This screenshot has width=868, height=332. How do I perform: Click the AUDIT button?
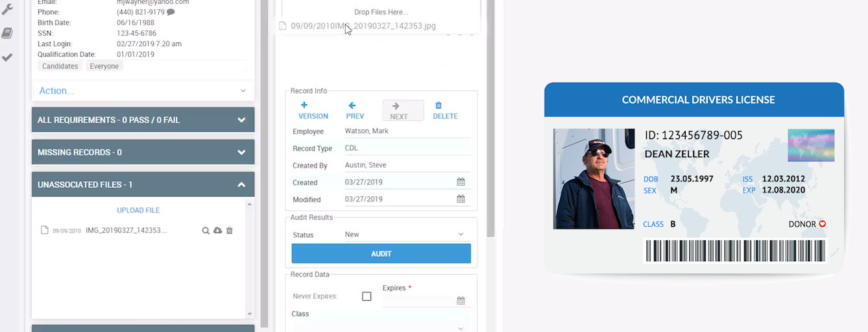pos(381,254)
